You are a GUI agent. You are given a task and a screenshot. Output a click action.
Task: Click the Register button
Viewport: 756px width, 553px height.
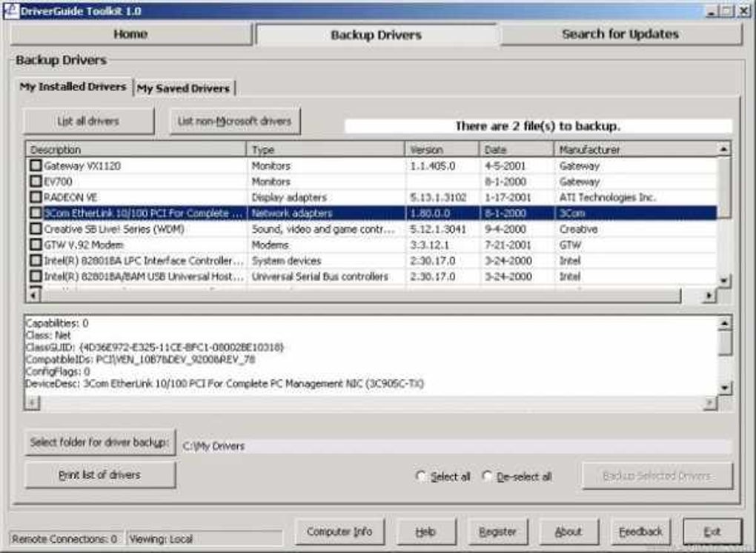pos(497,532)
